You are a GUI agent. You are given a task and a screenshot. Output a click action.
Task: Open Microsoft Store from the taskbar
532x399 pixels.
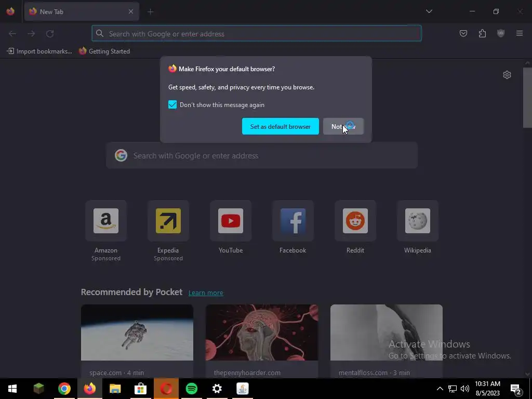click(x=140, y=389)
